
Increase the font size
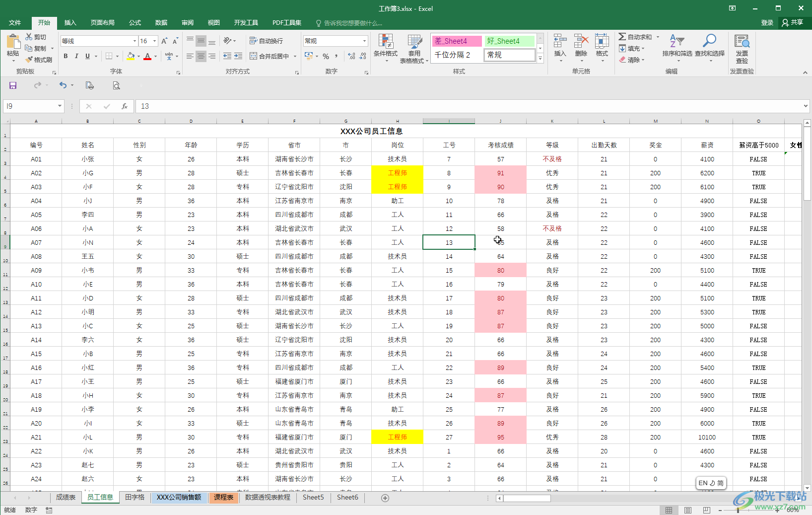(x=164, y=41)
